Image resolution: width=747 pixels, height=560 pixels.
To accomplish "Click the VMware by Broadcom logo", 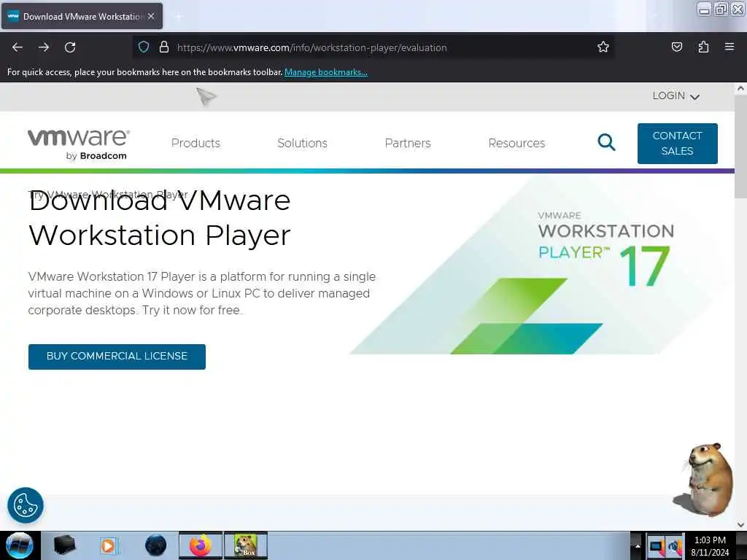I will [x=79, y=144].
